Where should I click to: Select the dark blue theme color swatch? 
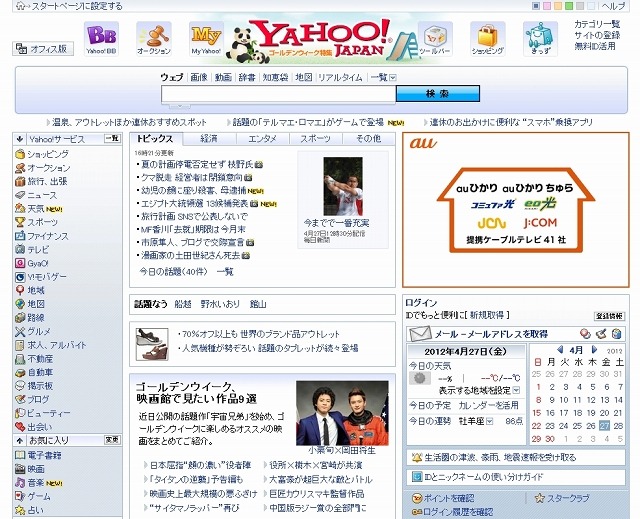coord(536,6)
